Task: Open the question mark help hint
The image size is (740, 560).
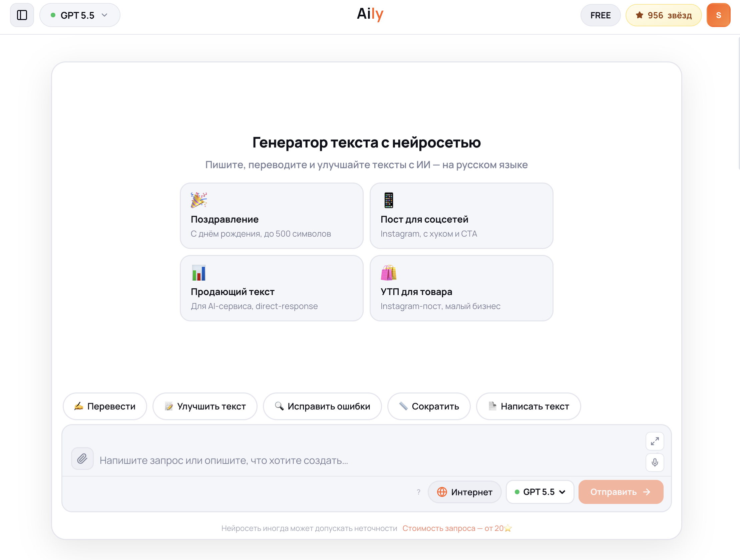Action: [x=418, y=492]
